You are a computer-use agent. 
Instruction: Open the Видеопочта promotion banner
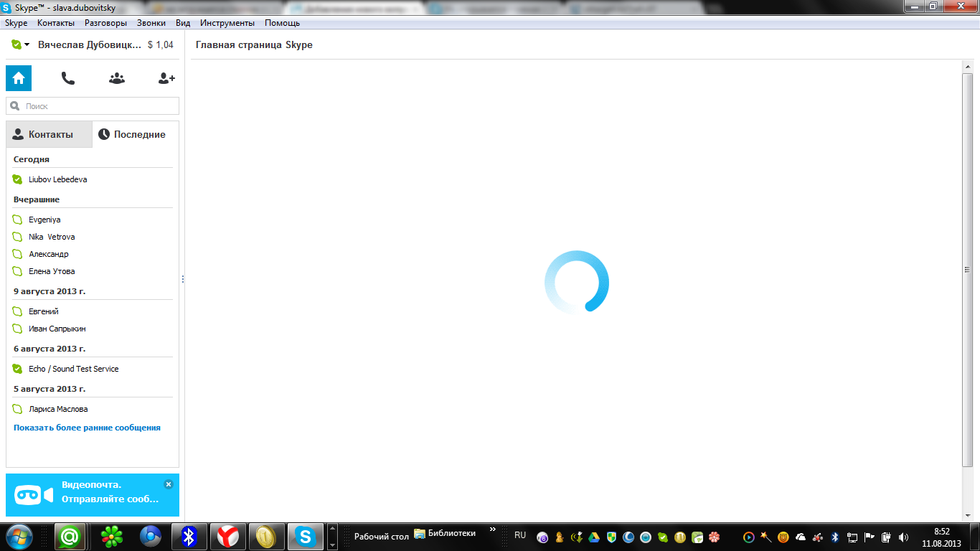93,495
